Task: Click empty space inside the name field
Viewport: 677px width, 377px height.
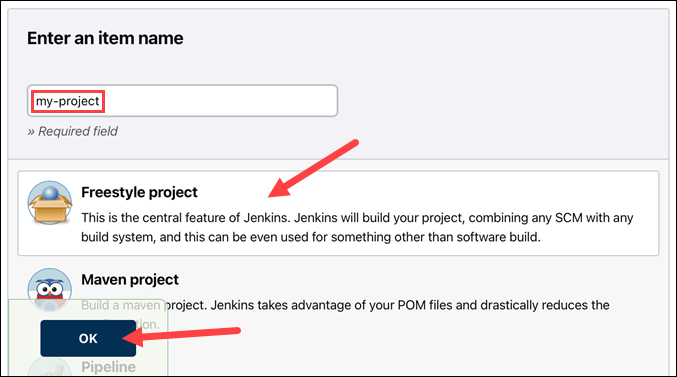Action: pyautogui.click(x=220, y=101)
